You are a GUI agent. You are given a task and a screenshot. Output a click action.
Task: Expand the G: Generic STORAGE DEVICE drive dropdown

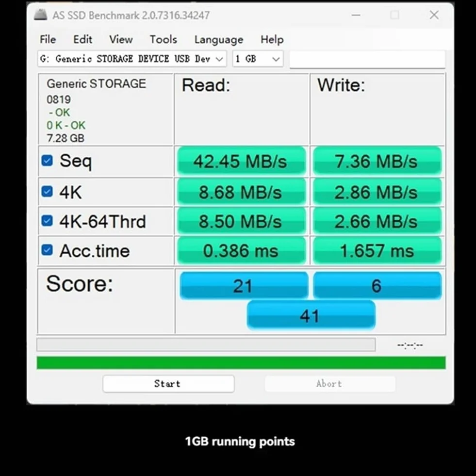[132, 59]
